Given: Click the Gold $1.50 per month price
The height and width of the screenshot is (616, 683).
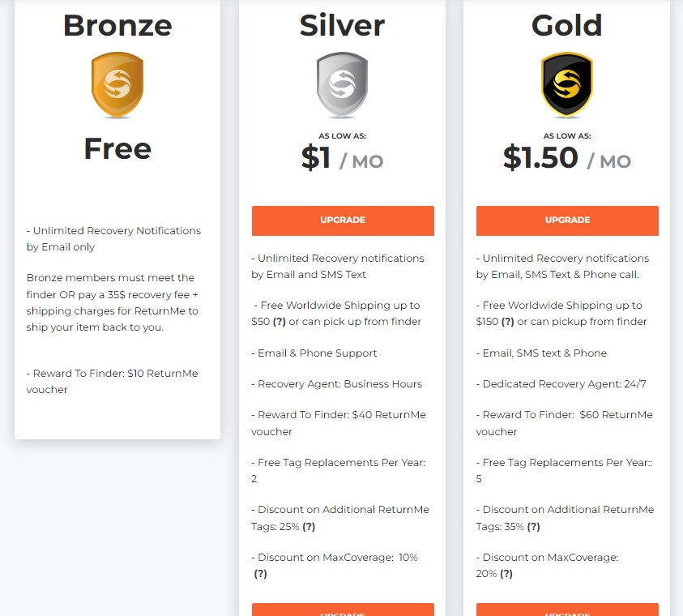Looking at the screenshot, I should coord(567,159).
